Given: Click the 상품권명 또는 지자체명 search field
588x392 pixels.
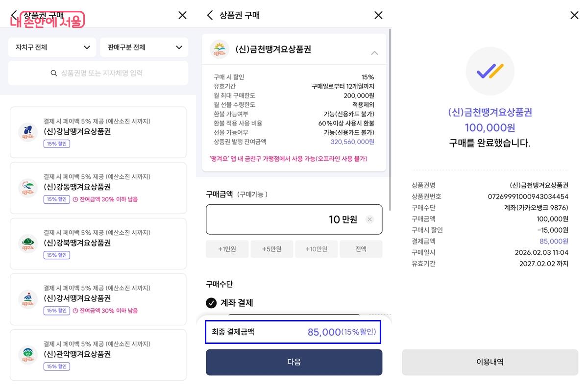Looking at the screenshot, I should pos(98,73).
